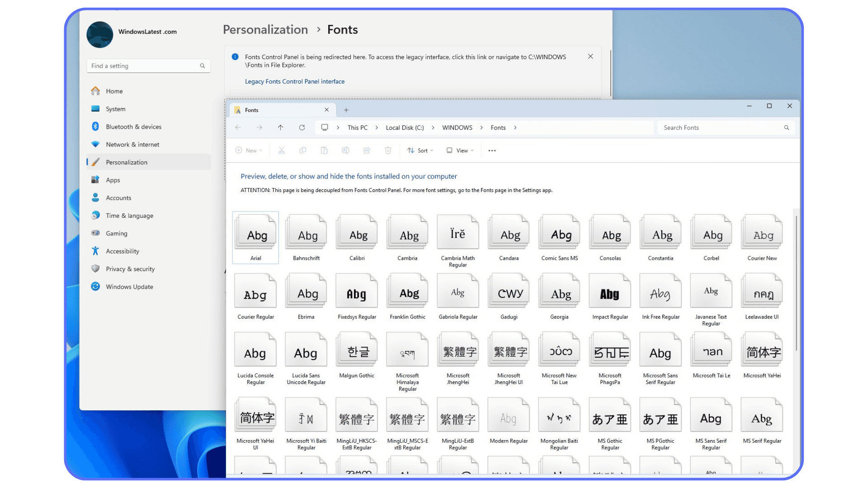Open Personalization in the settings sidebar
Image resolution: width=868 pixels, height=488 pixels.
coord(126,162)
